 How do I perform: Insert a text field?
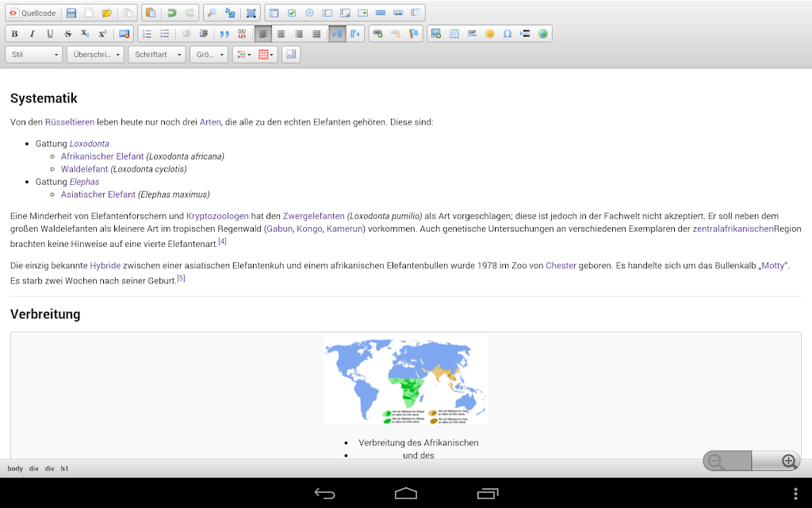click(x=327, y=13)
